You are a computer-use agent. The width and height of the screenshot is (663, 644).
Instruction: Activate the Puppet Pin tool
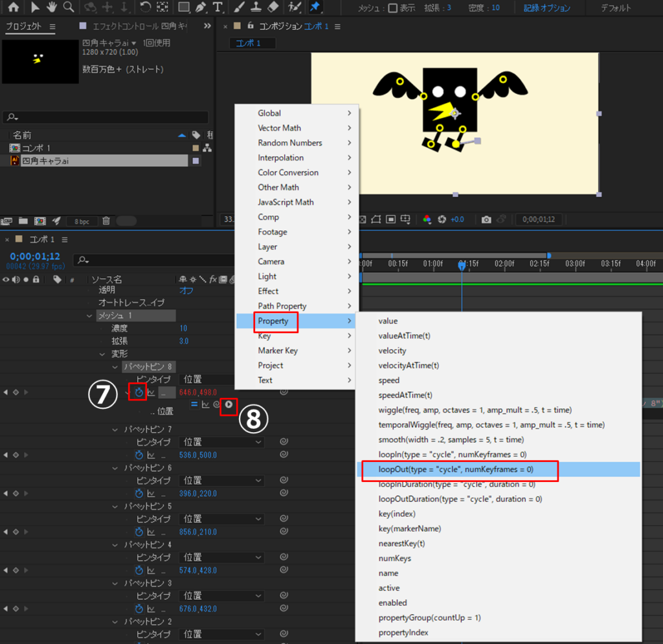[315, 8]
